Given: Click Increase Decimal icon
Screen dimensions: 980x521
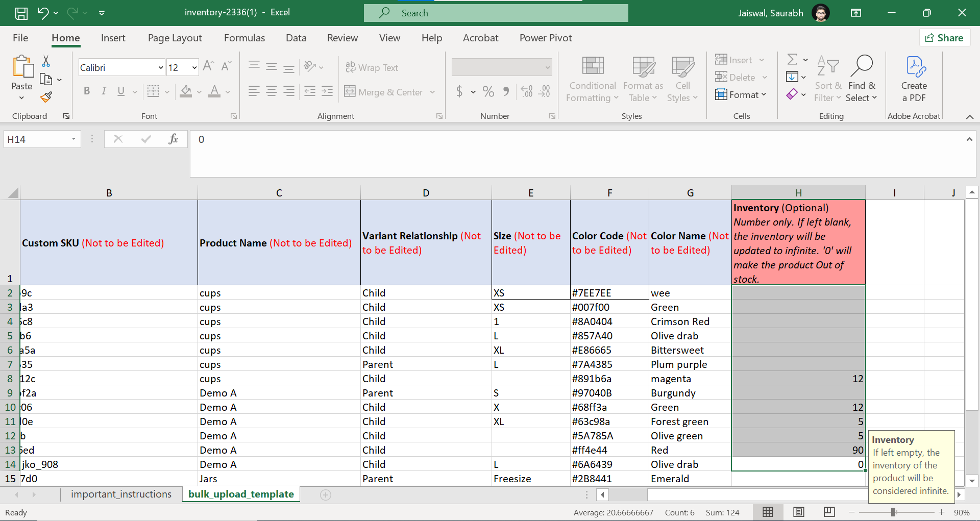Looking at the screenshot, I should click(x=527, y=91).
